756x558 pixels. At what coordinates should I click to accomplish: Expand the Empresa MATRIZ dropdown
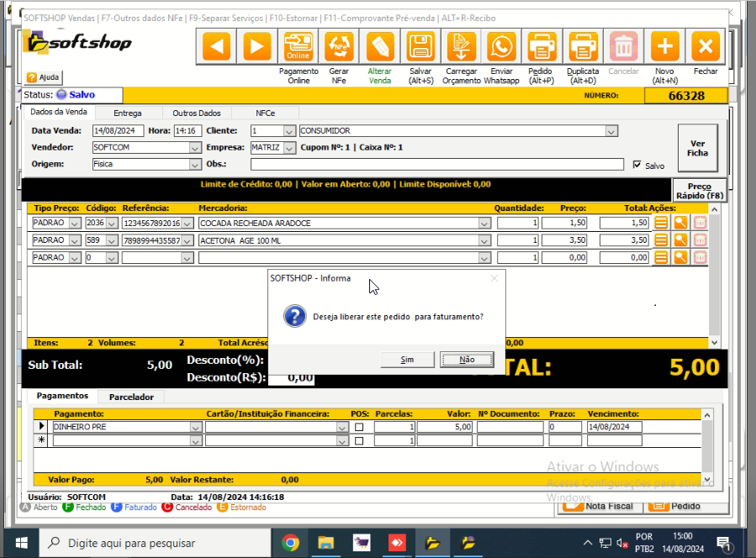coord(289,148)
